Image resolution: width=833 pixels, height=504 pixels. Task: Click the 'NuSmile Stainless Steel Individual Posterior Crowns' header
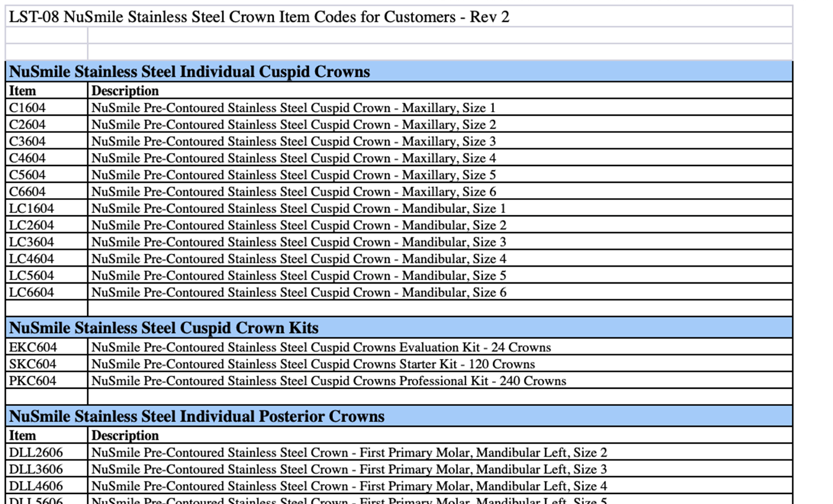[x=399, y=416]
